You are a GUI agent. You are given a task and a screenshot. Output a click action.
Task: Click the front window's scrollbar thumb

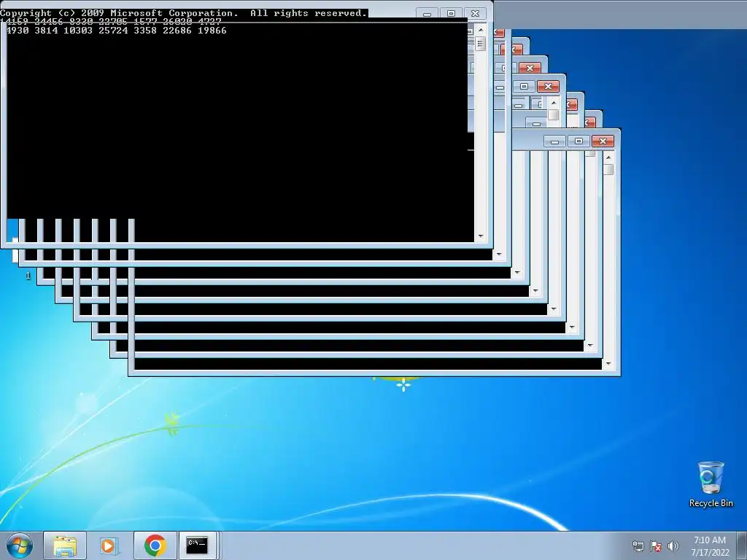(481, 44)
